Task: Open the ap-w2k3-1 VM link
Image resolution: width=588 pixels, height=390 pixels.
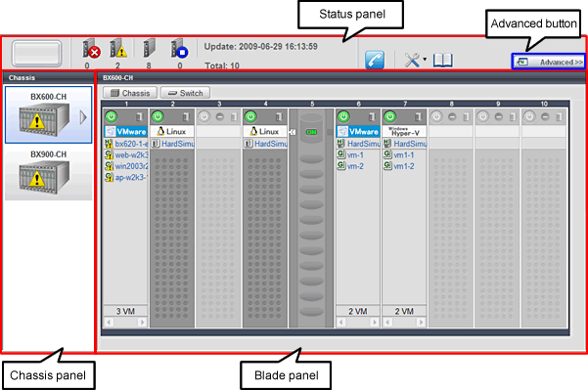Action: (x=131, y=178)
